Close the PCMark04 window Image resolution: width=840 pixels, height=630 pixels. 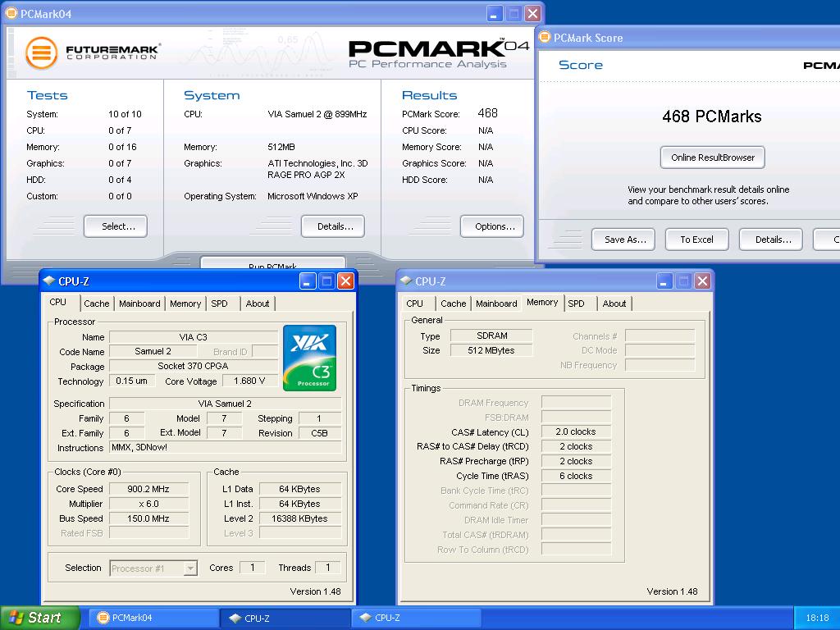click(x=532, y=13)
